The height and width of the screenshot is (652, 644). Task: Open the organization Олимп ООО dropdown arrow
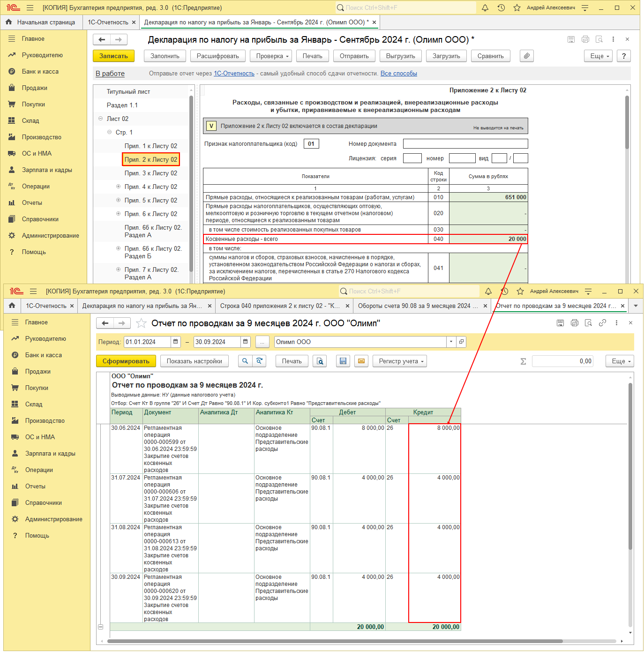(451, 342)
